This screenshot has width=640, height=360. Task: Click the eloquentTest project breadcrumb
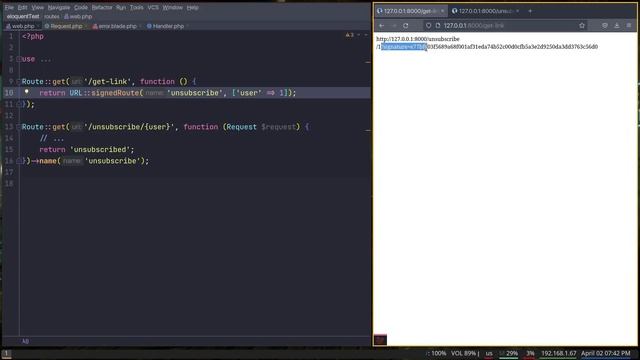click(23, 16)
